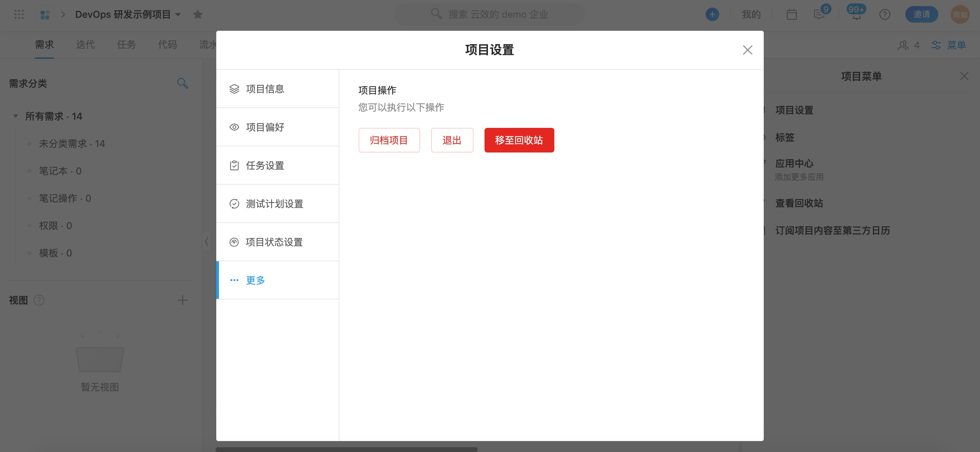Close the 项目设置 dialog

pos(748,50)
